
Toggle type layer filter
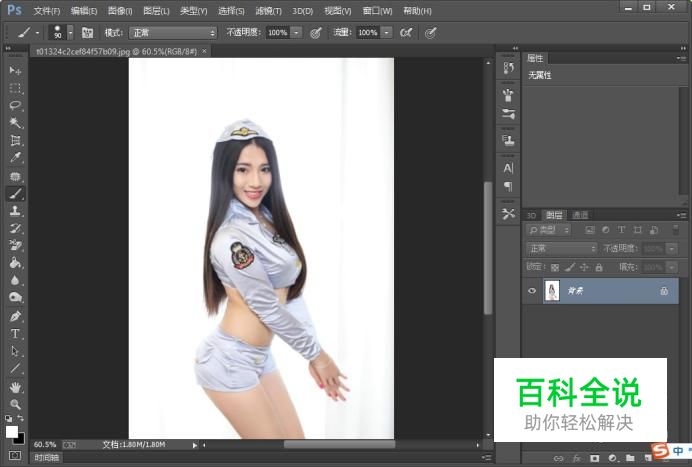tap(621, 230)
